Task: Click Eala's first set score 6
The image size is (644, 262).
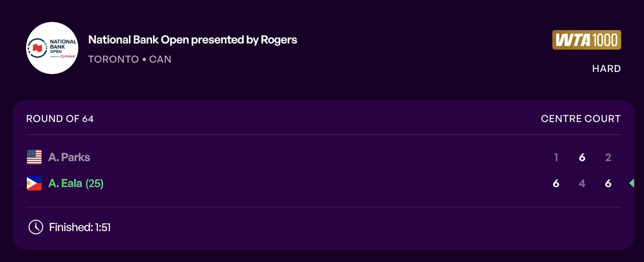Action: tap(556, 183)
